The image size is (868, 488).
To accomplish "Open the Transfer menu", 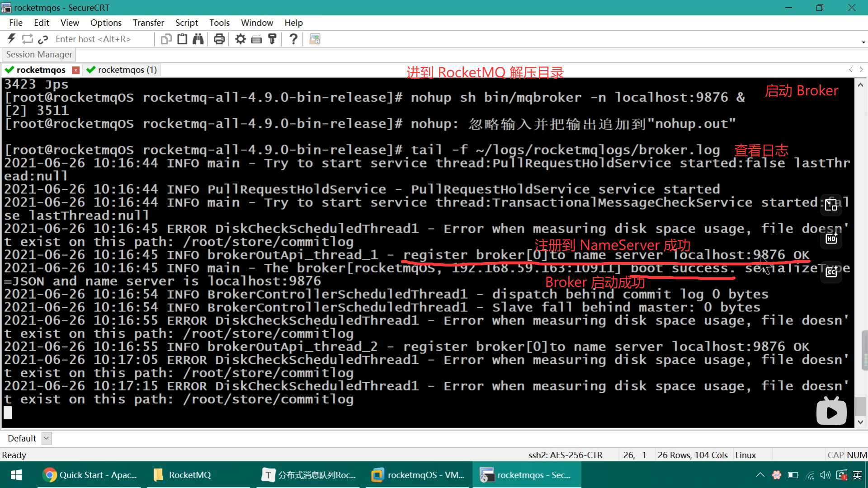I will click(x=148, y=23).
